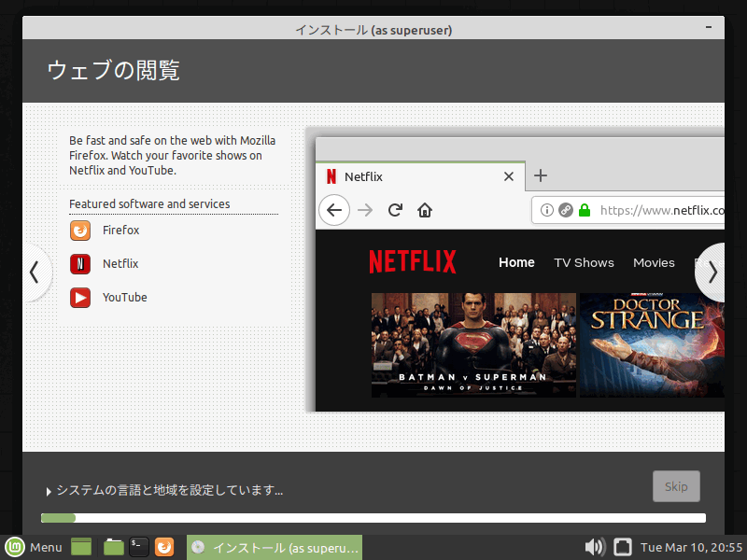Click the ウェブの閲覧 slide title
The height and width of the screenshot is (560, 747).
click(x=113, y=71)
